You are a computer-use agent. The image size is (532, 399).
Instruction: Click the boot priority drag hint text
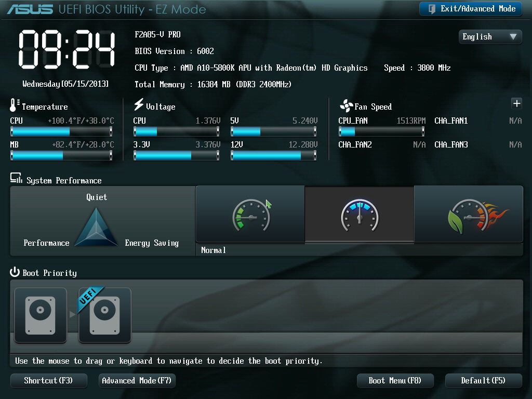[169, 361]
